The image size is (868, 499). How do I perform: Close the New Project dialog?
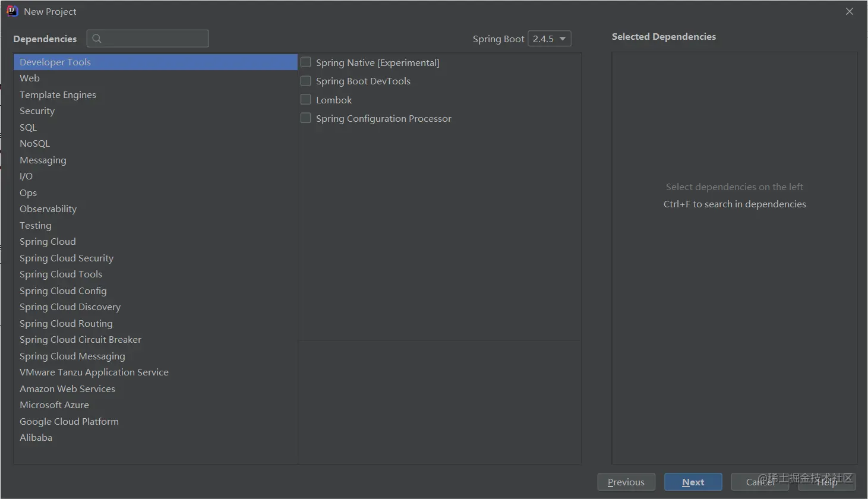pos(850,11)
